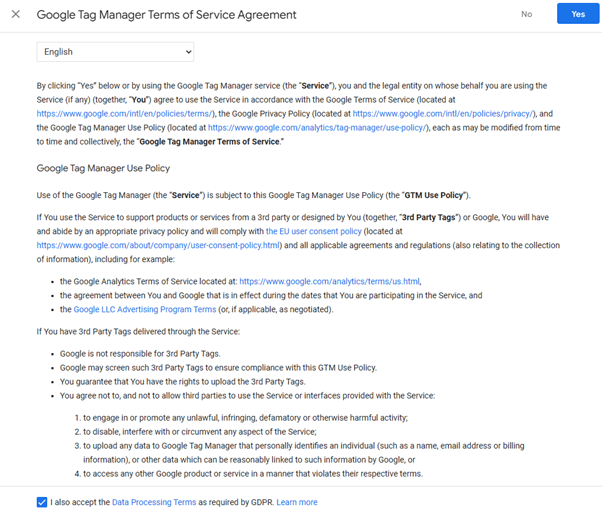This screenshot has height=522, width=602.
Task: Open the analytics terms us.html link
Action: click(x=329, y=281)
